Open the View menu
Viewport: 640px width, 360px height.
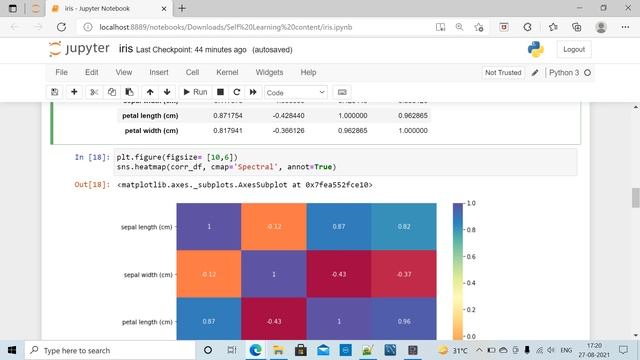[x=124, y=72]
